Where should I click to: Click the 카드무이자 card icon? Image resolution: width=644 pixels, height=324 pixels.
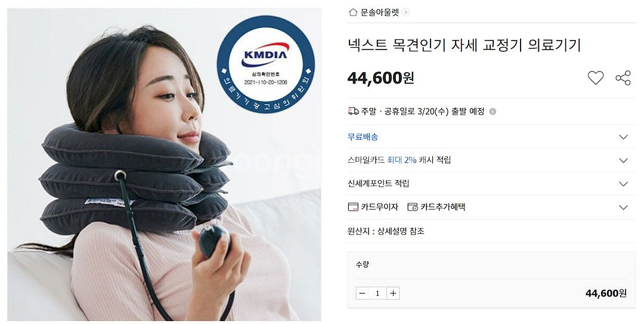pyautogui.click(x=353, y=207)
